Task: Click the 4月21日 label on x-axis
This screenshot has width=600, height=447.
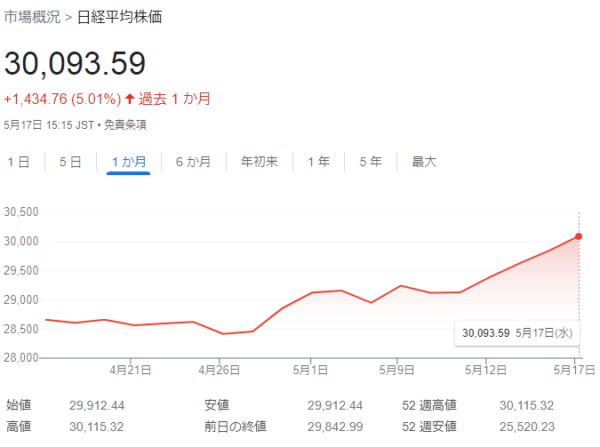Action: coord(131,369)
